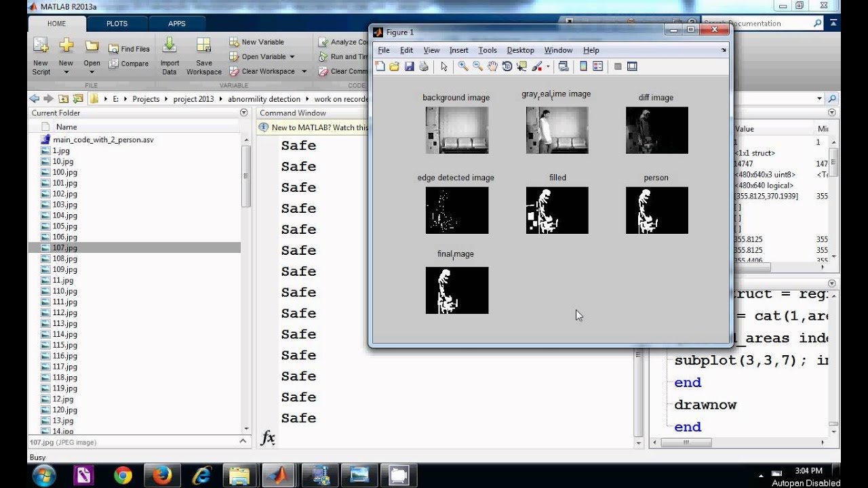The width and height of the screenshot is (868, 488).
Task: Switch to the HOME tab
Action: pos(57,23)
